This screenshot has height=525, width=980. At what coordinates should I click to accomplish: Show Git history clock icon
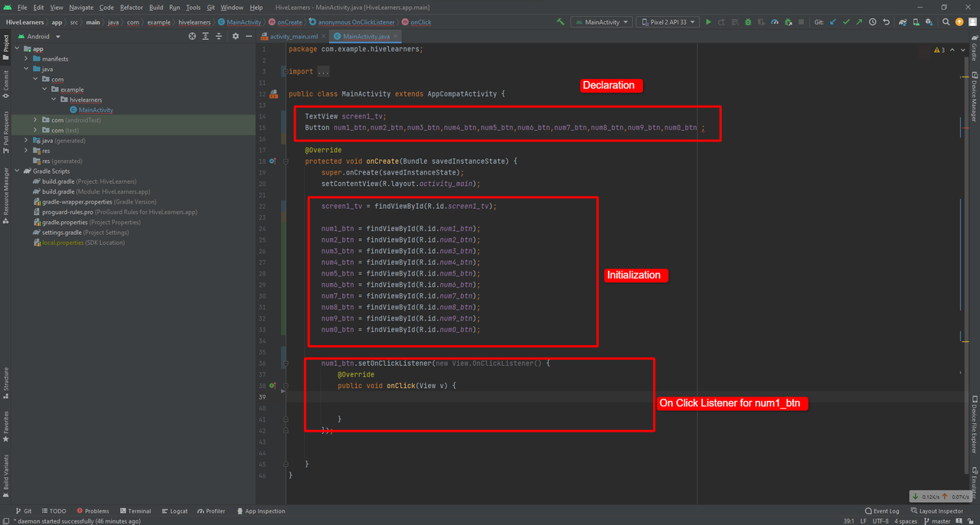[873, 22]
